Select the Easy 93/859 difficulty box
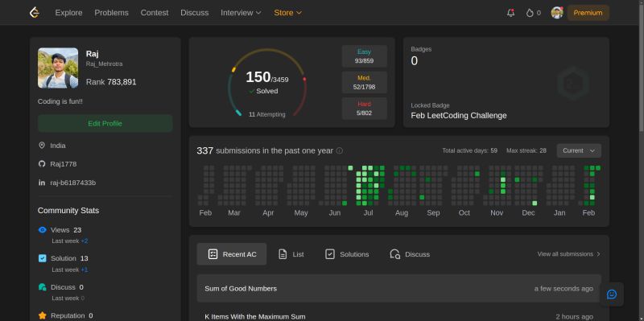Image resolution: width=644 pixels, height=321 pixels. tap(365, 56)
